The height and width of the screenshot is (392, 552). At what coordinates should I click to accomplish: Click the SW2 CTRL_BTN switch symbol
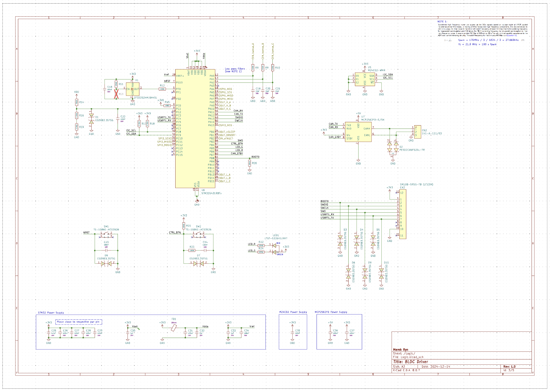[198, 234]
